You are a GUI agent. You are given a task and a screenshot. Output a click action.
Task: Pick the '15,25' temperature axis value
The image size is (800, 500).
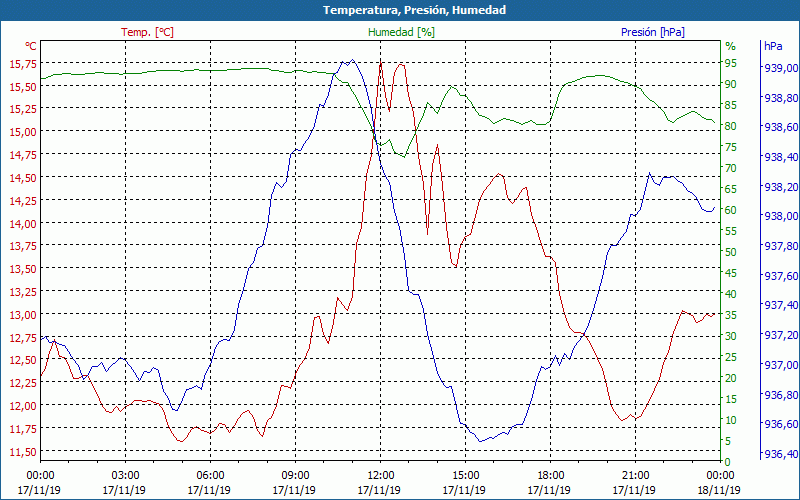click(23, 109)
